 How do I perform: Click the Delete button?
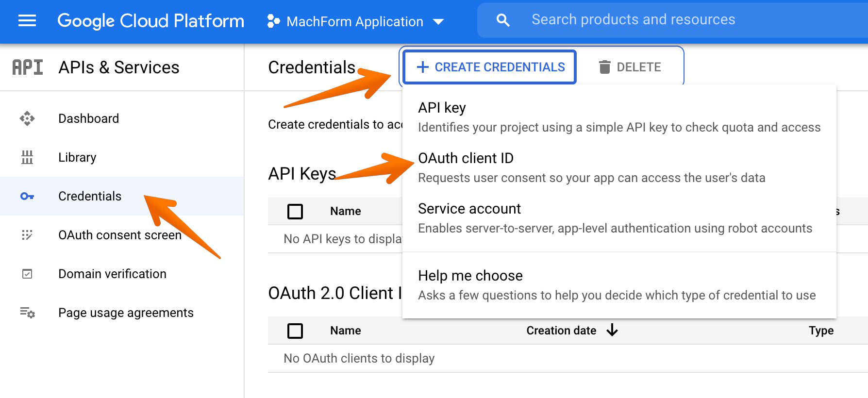(630, 67)
